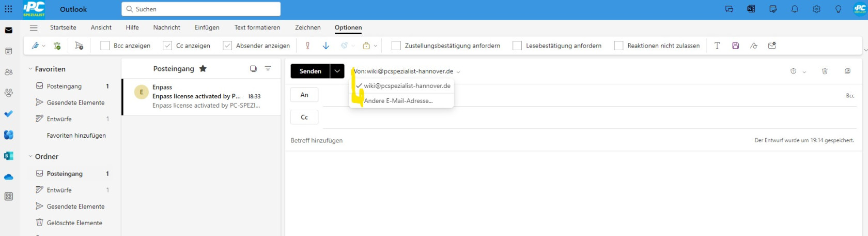Choose Andere E-Mail-Adresse menu entry
Viewport: 868px width, 236px height.
click(x=398, y=101)
